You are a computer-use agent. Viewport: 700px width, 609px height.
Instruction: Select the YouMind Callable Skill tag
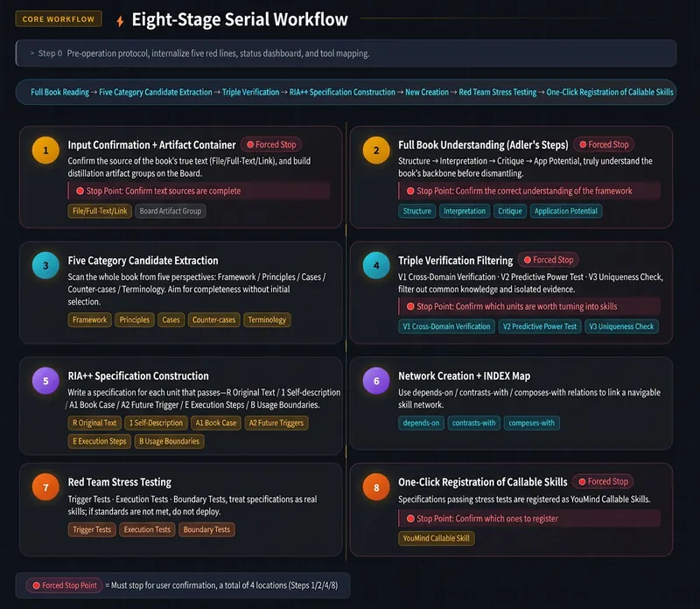[x=436, y=538]
